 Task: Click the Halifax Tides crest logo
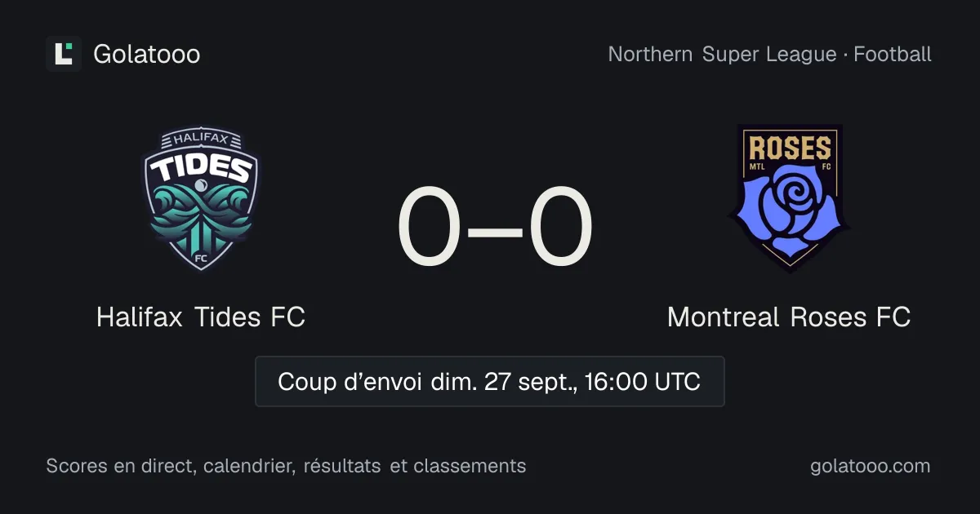click(x=201, y=198)
